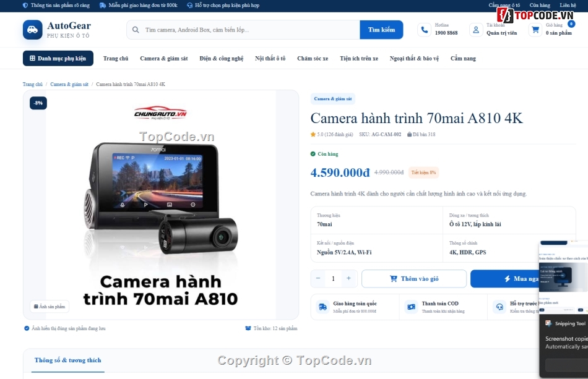Click the -8% discount badge
This screenshot has width=588, height=379.
pyautogui.click(x=38, y=103)
